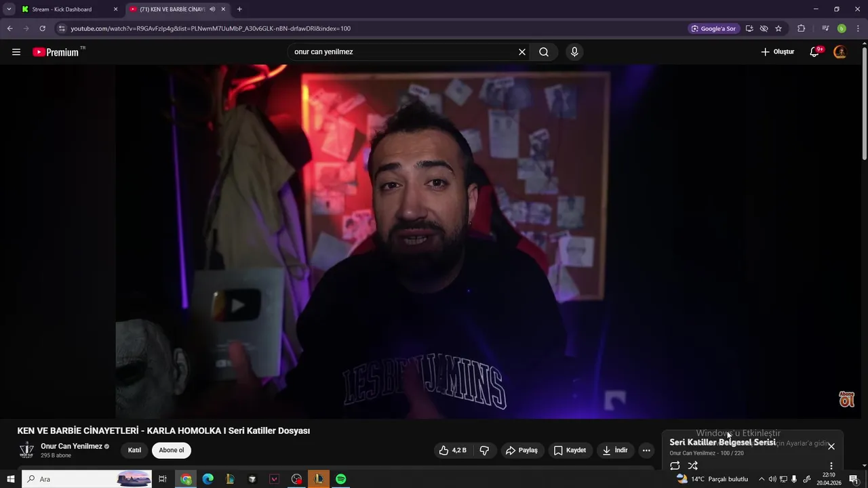868x488 pixels.
Task: Toggle playlist loop icon
Action: point(675,466)
